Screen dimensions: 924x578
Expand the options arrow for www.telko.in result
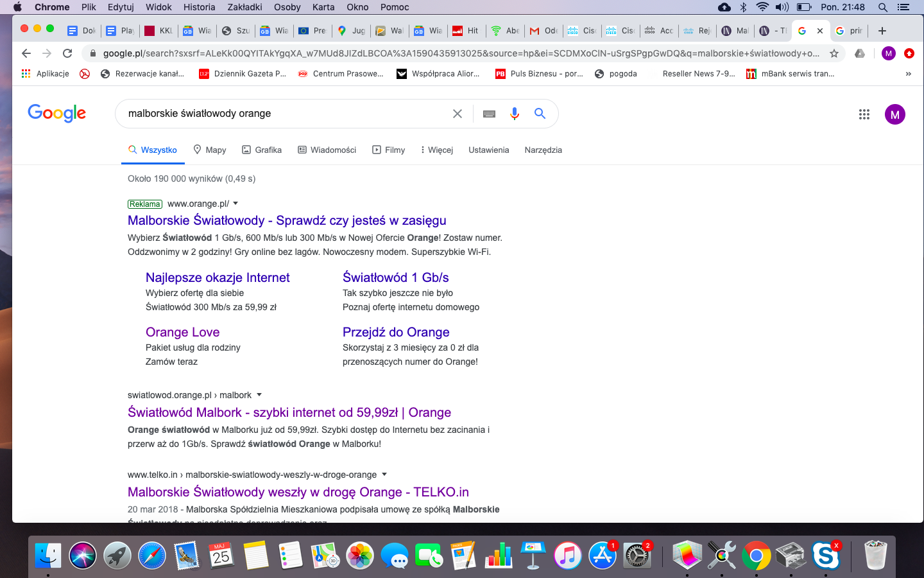pos(384,475)
